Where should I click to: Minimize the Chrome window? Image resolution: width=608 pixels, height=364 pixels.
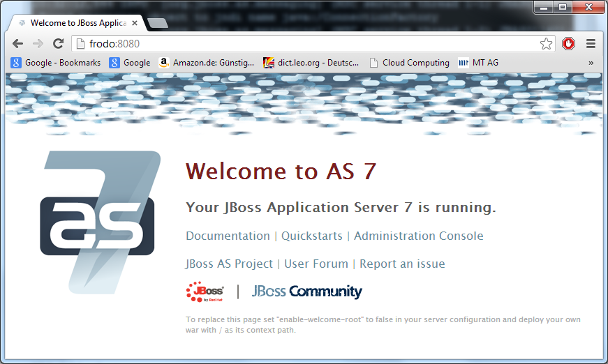[x=544, y=8]
